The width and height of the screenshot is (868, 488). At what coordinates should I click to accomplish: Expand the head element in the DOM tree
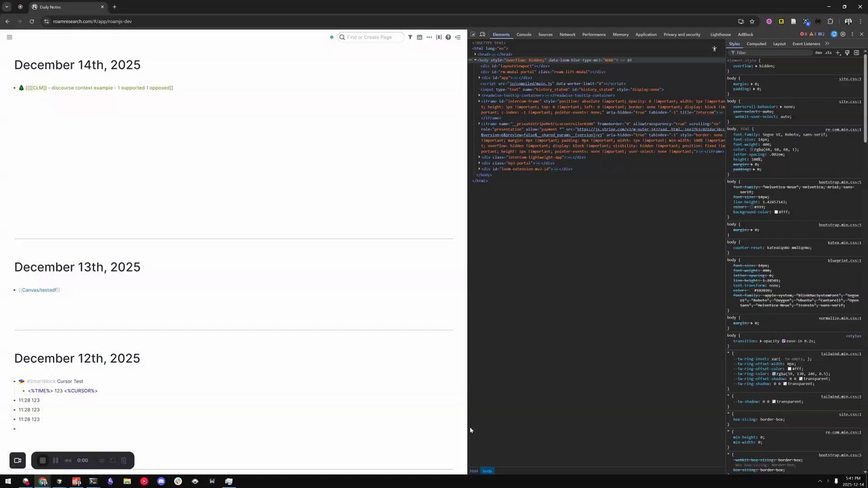click(x=475, y=54)
